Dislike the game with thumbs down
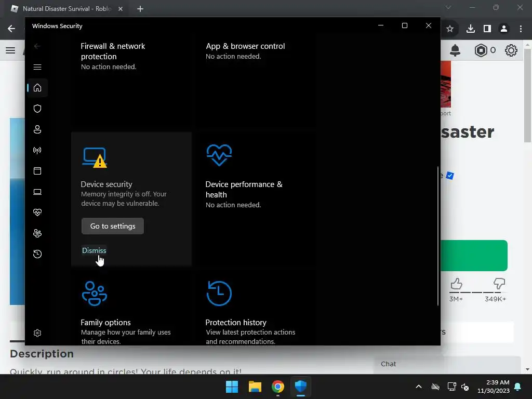 (499, 284)
